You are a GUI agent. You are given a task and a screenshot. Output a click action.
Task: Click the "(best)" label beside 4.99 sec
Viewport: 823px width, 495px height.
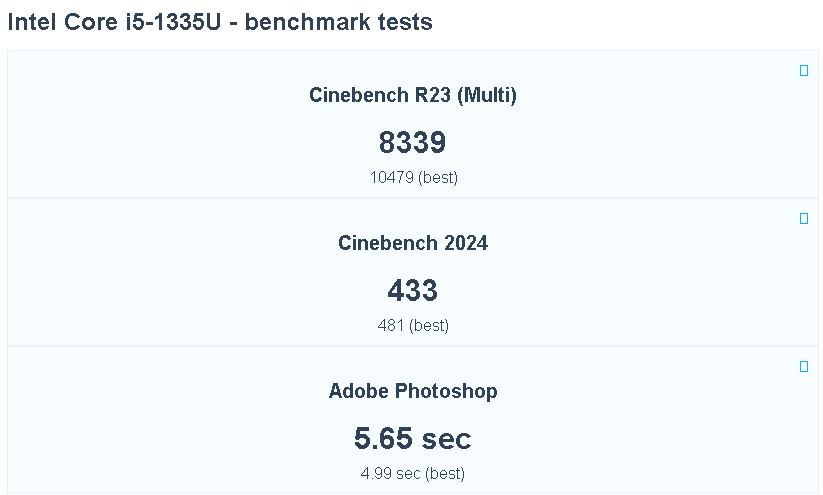[x=445, y=474]
